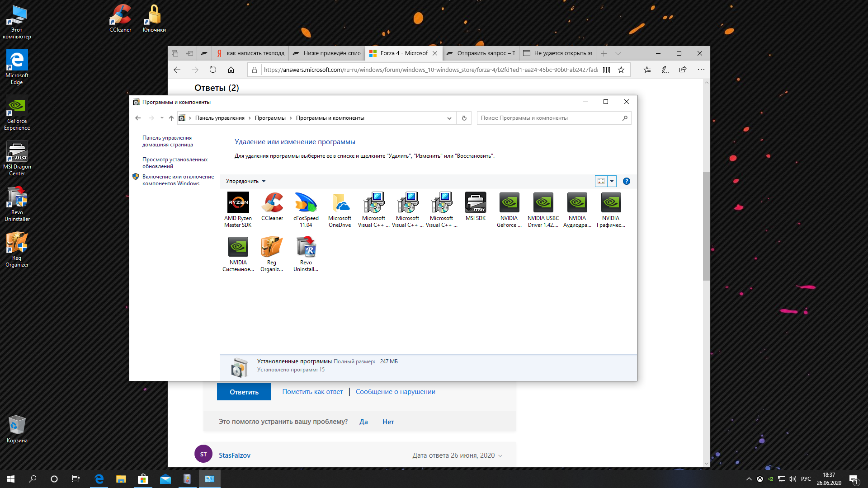
Task: Expand Edge tab list chevron
Action: pyautogui.click(x=618, y=53)
